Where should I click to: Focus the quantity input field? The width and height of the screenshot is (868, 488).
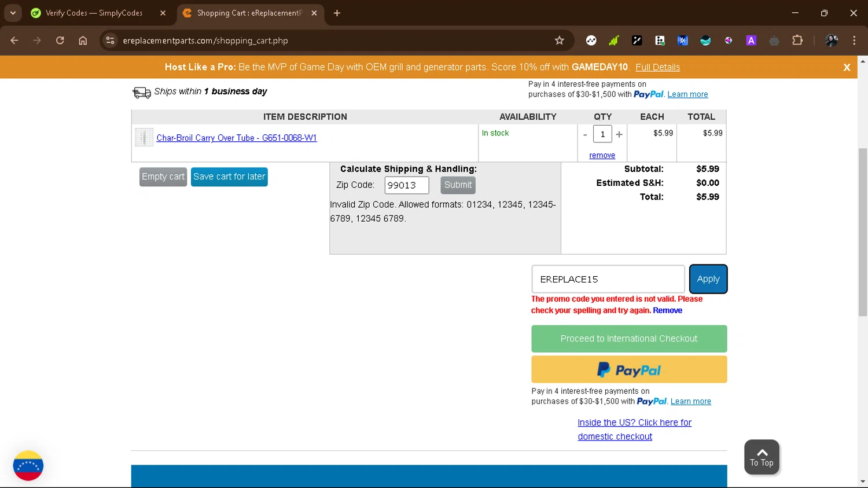coord(602,134)
